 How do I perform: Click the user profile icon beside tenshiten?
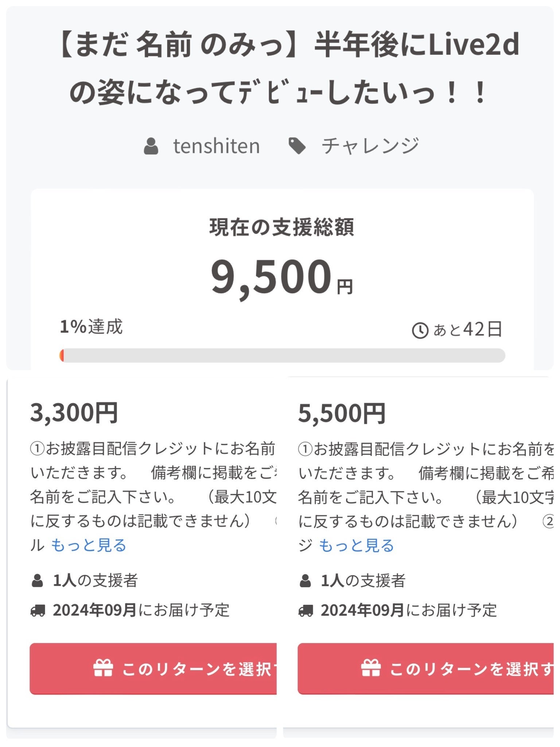coord(151,146)
